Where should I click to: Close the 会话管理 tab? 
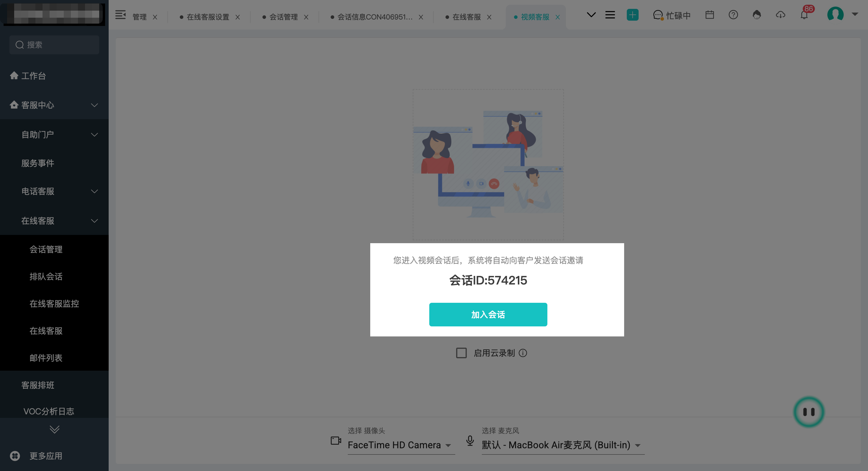(306, 17)
